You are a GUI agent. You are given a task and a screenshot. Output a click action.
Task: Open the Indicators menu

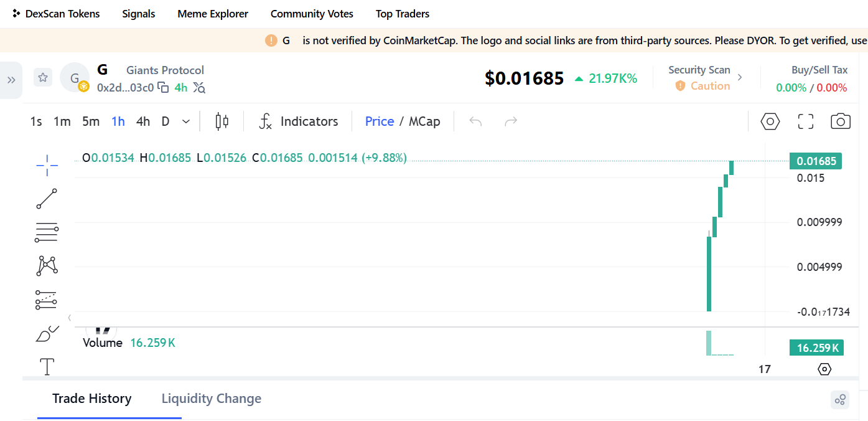pos(299,121)
